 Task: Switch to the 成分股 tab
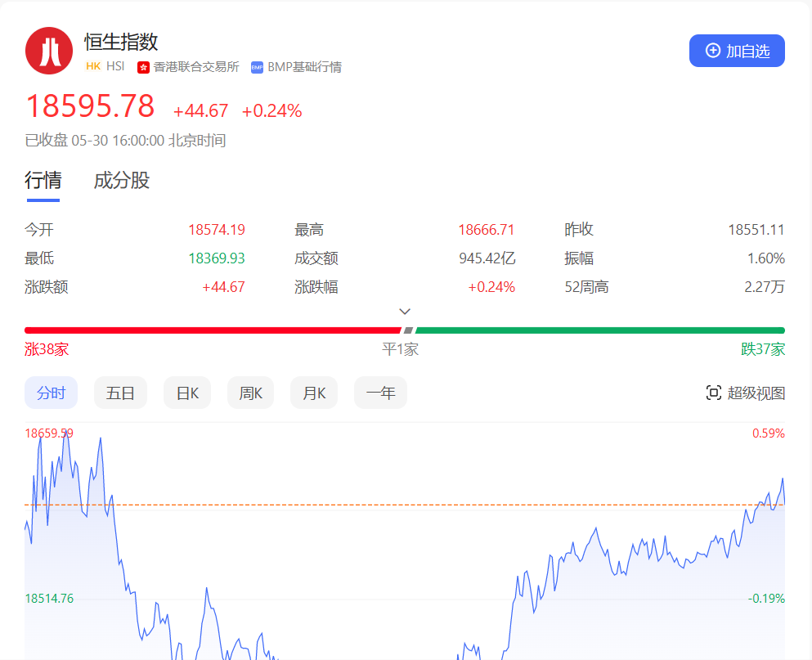coord(122,180)
